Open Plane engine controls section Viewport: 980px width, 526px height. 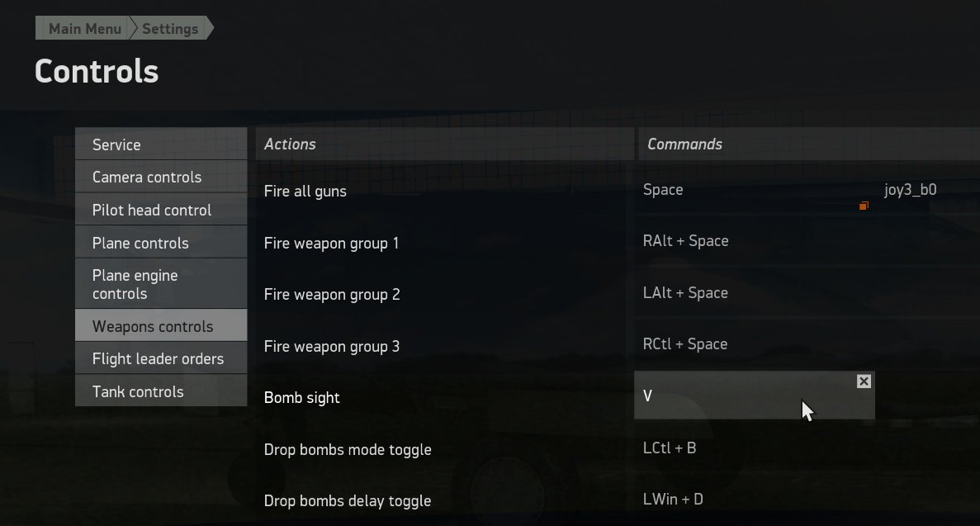click(160, 284)
